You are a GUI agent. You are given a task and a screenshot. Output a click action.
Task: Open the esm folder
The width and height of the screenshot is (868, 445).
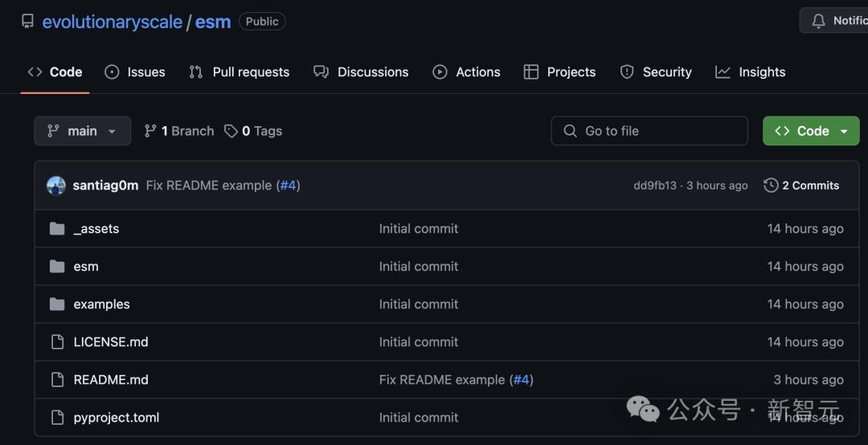(x=86, y=267)
